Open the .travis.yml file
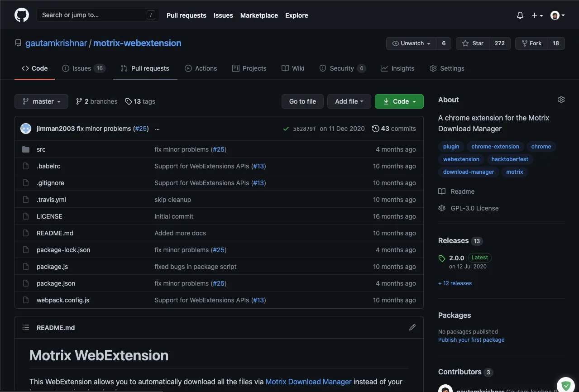579x392 pixels. [51, 200]
